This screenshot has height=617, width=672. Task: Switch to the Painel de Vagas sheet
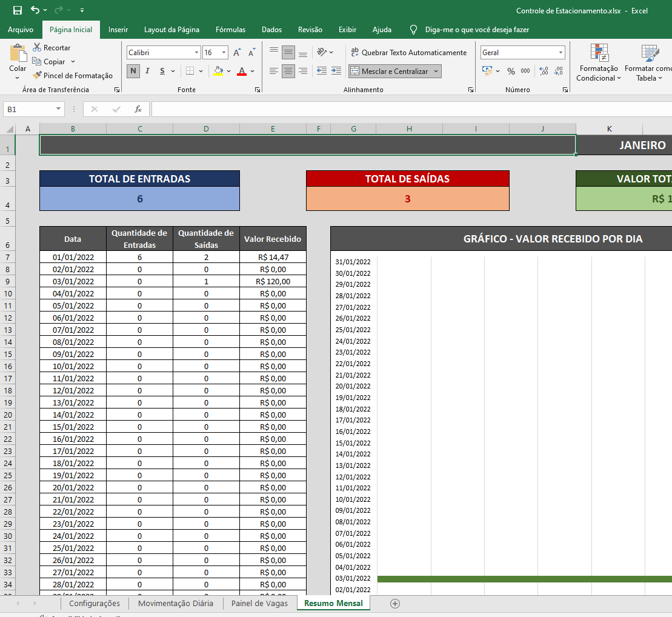(x=259, y=603)
